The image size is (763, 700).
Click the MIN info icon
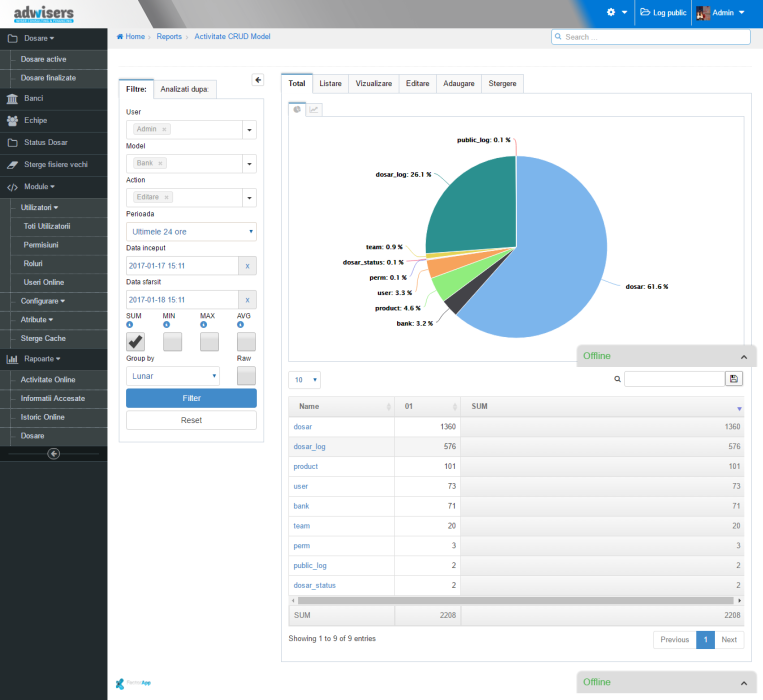pyautogui.click(x=166, y=324)
